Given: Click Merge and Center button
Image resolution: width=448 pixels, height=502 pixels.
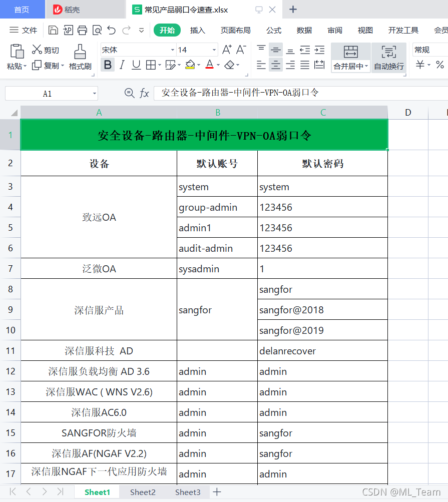Looking at the screenshot, I should tap(351, 58).
